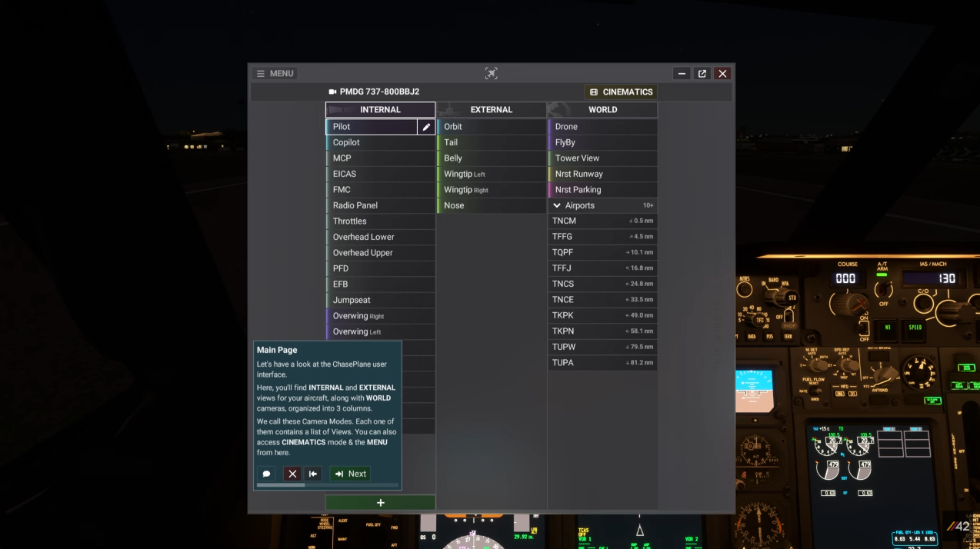Screen dimensions: 980x549
Task: Collapse the Airports list chevron
Action: click(557, 205)
